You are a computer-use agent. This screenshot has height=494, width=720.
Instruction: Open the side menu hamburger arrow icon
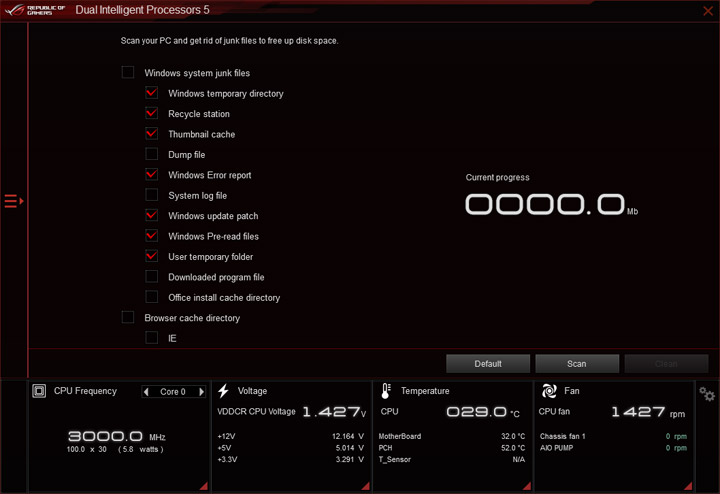pos(14,201)
